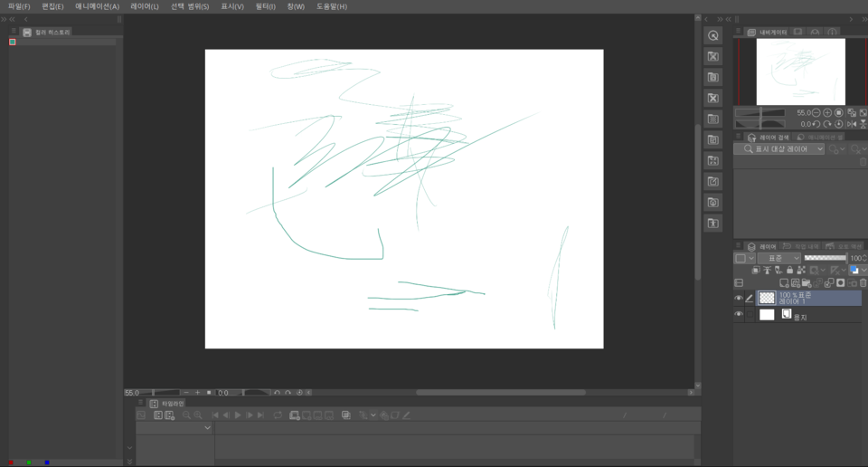Open the 애니메이션(A) menu
868x467 pixels.
coord(98,6)
